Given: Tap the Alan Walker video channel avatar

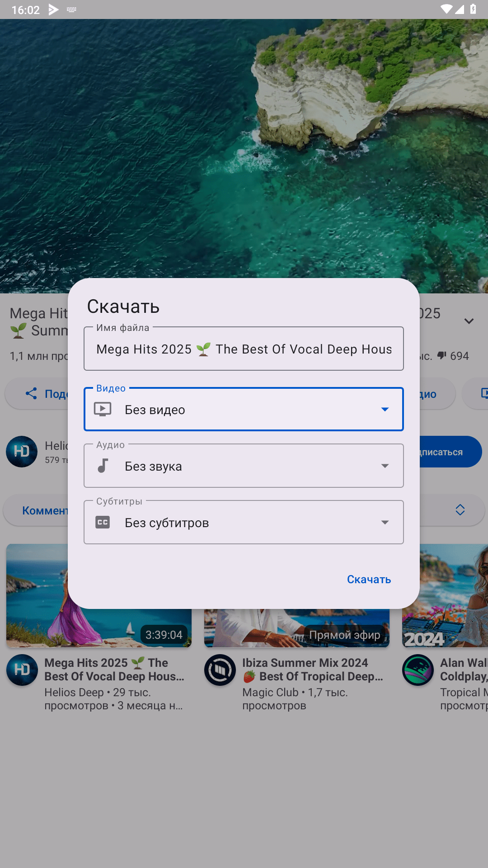Looking at the screenshot, I should (x=418, y=670).
